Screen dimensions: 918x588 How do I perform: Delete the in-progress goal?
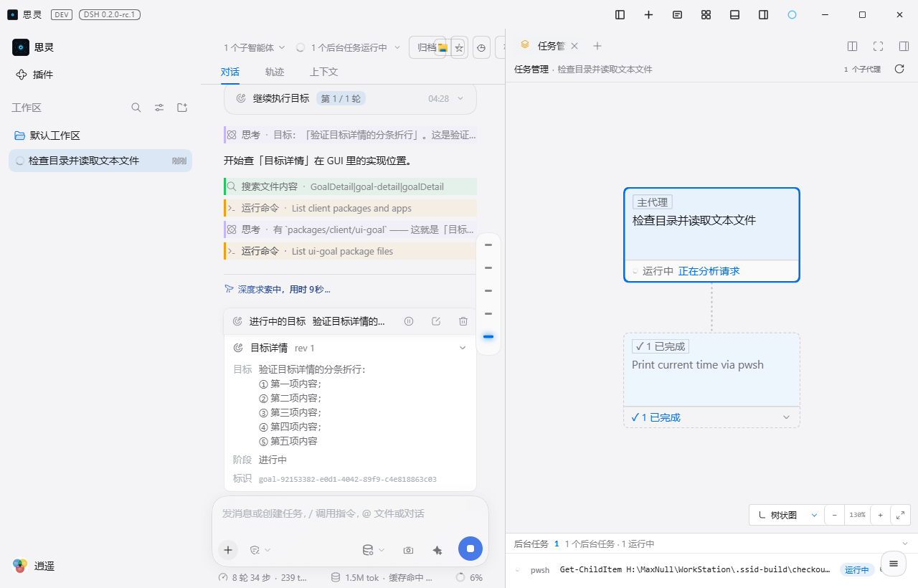pos(463,321)
